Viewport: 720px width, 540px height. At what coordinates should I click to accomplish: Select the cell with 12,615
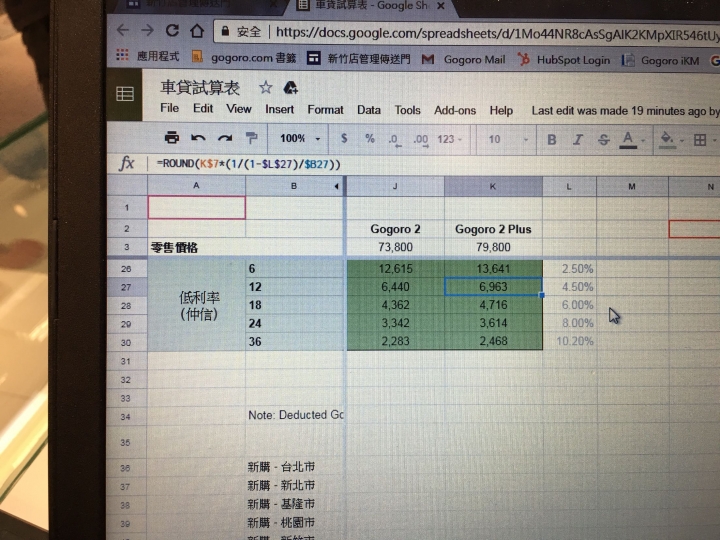395,269
